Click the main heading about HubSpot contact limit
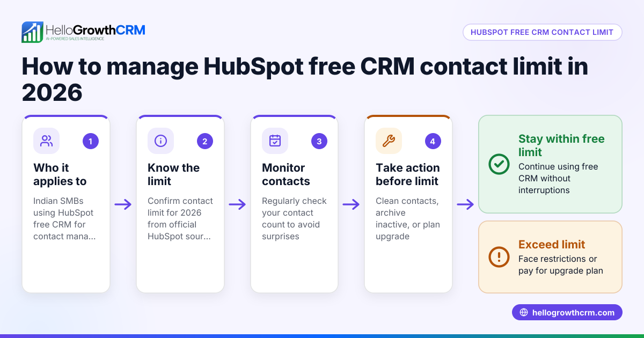This screenshot has width=644, height=338. [x=305, y=80]
